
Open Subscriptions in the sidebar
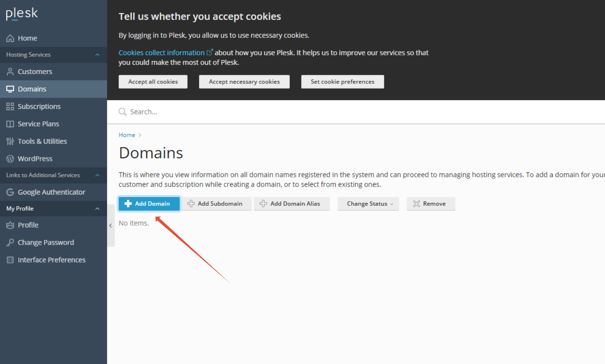pyautogui.click(x=54, y=107)
